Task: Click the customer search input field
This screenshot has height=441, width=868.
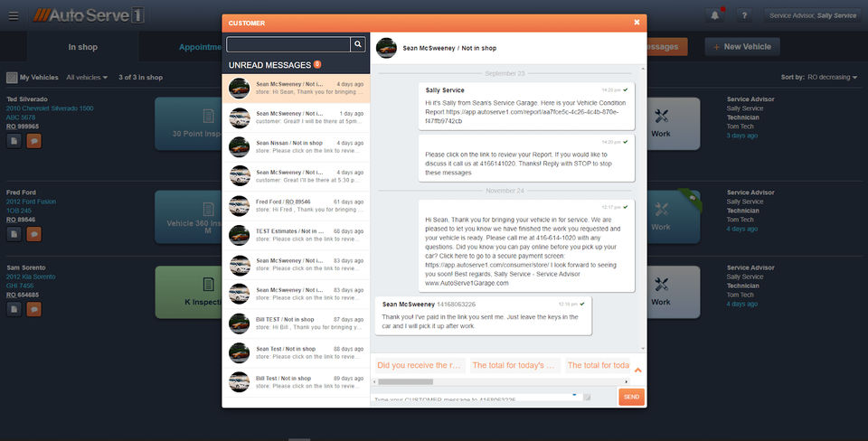Action: (288, 44)
